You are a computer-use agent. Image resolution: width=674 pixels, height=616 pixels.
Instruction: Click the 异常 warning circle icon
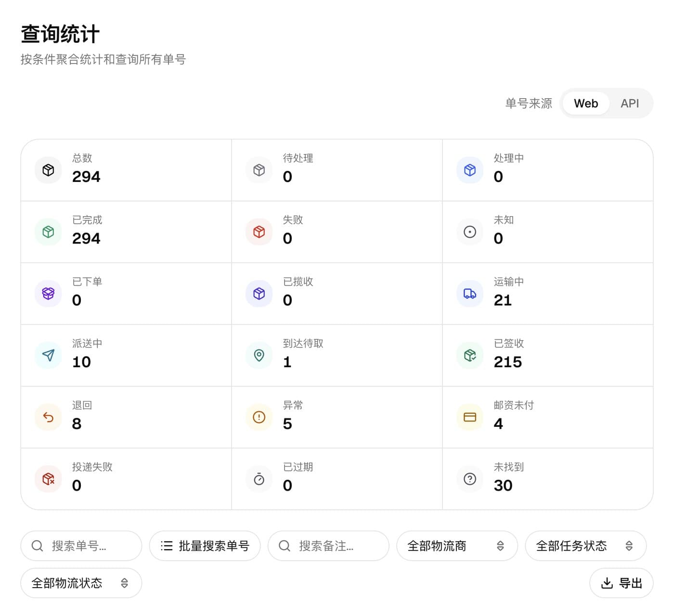point(259,417)
